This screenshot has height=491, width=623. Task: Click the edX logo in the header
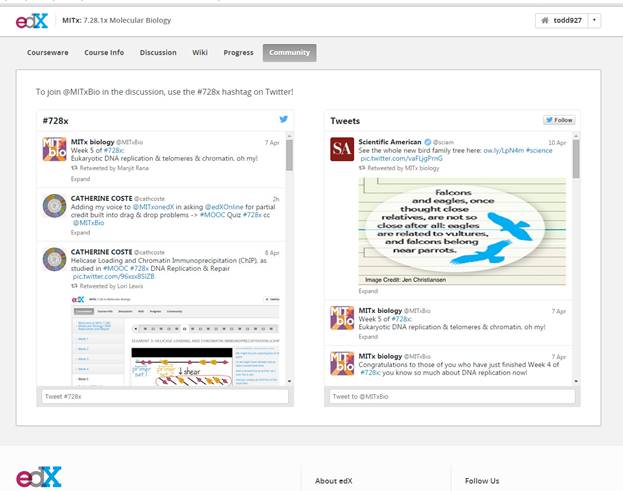pyautogui.click(x=32, y=21)
